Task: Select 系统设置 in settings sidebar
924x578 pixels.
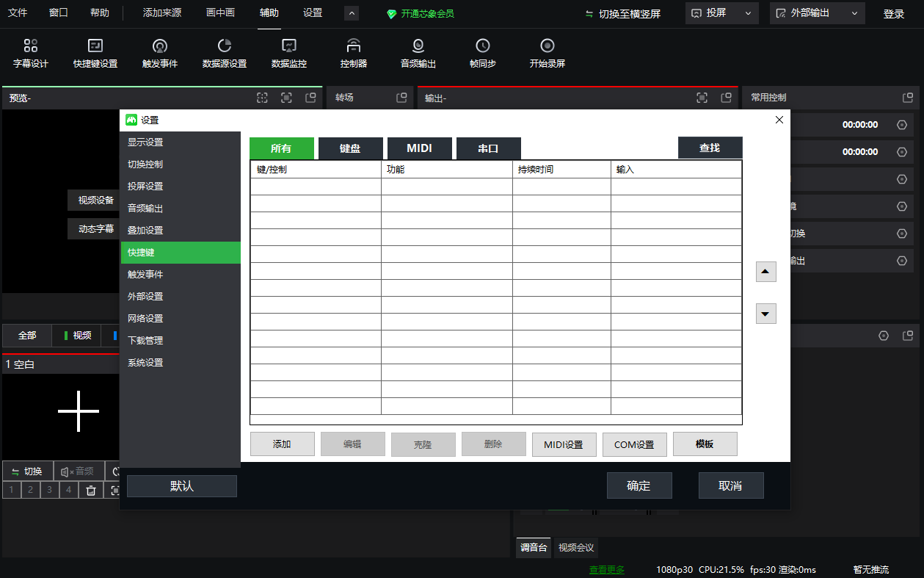Action: click(x=181, y=363)
